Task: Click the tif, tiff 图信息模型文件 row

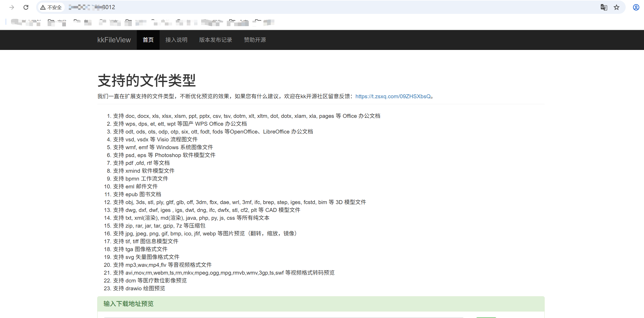Action: [x=146, y=241]
